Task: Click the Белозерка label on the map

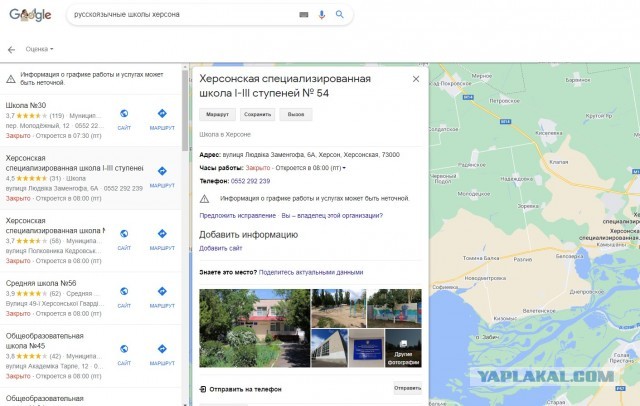Action: [570, 256]
